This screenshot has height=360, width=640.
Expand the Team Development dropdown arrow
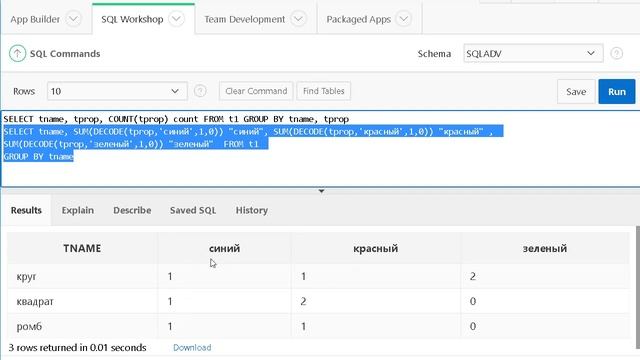(298, 19)
